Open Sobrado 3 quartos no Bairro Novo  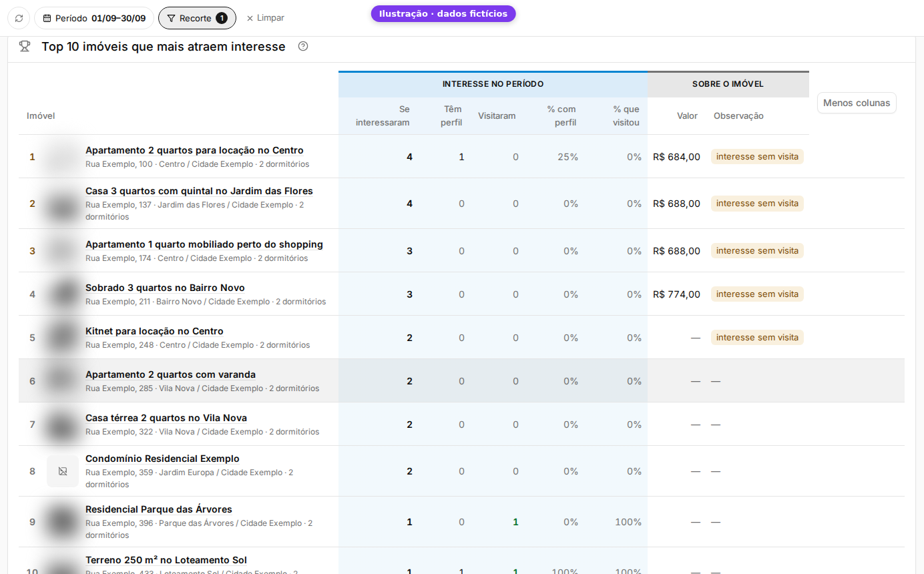[165, 288]
